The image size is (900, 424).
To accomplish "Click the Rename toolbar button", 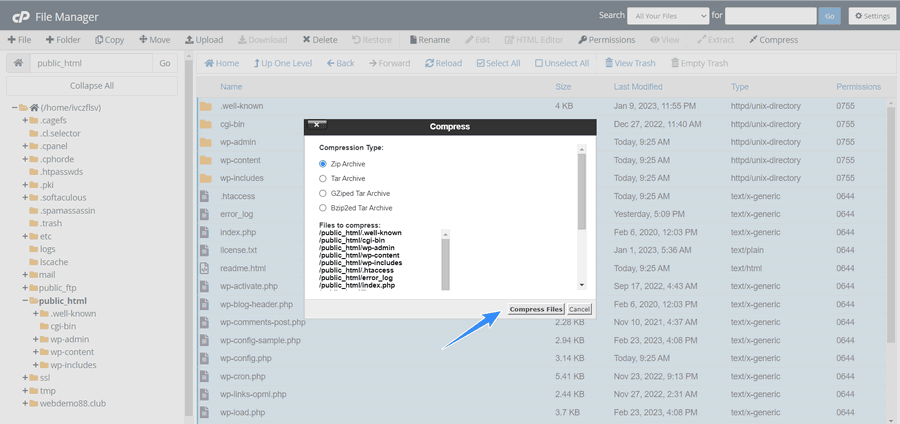I will click(x=429, y=40).
